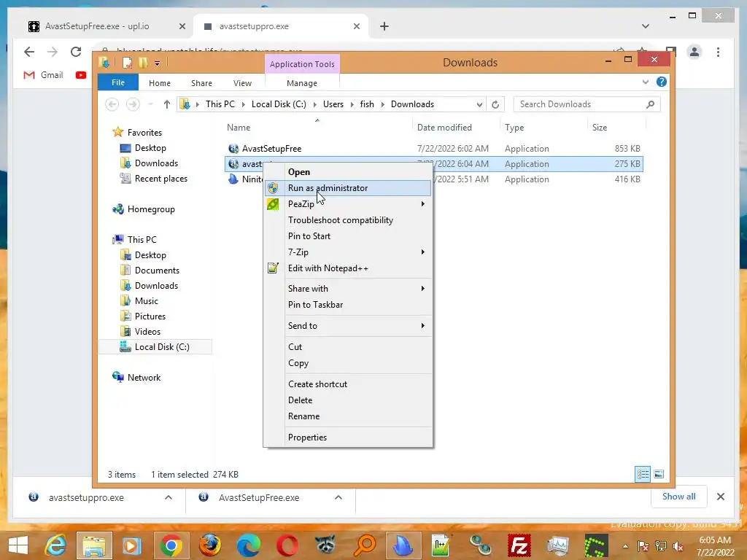Screen dimensions: 747x560
Task: Open options chevron for avastsetuppro.exe download
Action: click(x=169, y=497)
